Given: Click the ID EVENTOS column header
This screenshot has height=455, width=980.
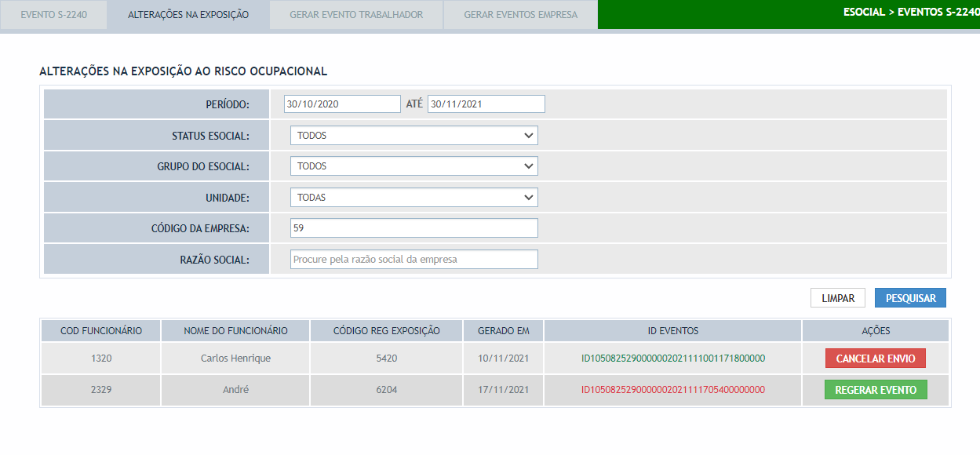Looking at the screenshot, I should coord(673,331).
